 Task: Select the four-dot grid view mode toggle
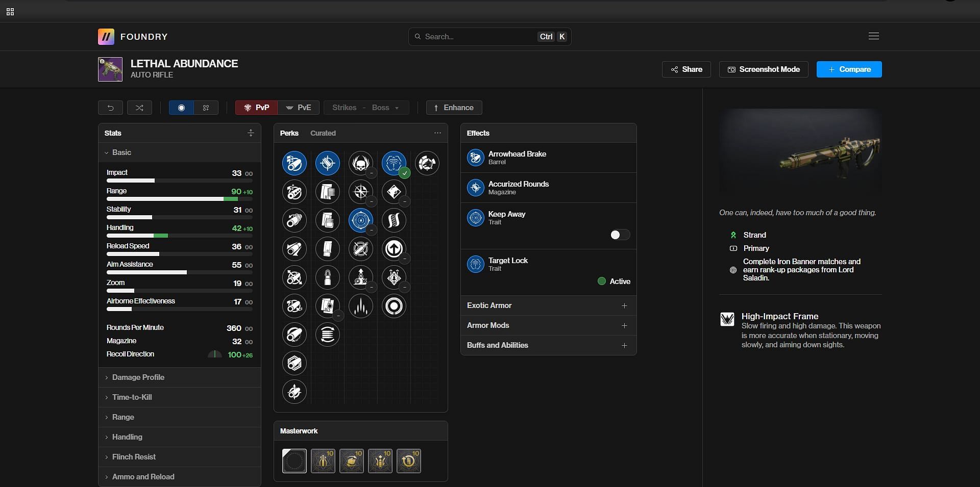point(206,108)
